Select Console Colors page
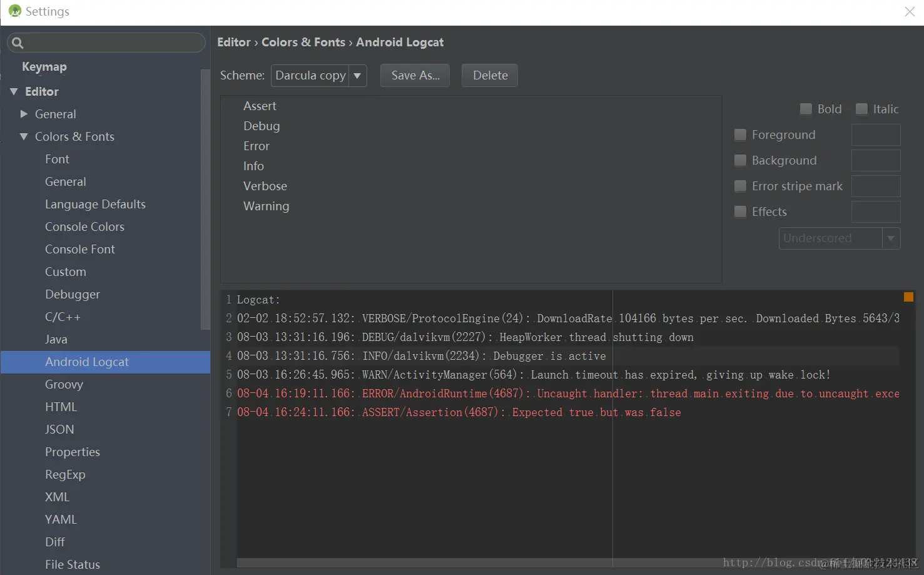The width and height of the screenshot is (924, 575). click(84, 226)
